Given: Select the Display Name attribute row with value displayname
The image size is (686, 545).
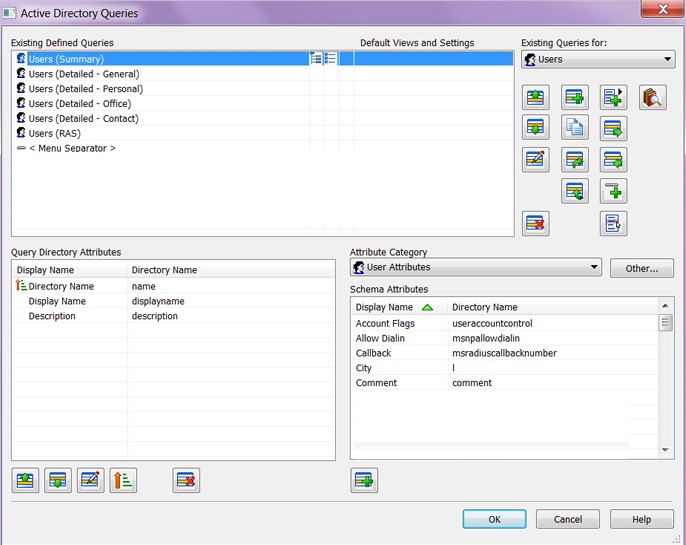Looking at the screenshot, I should pyautogui.click(x=174, y=301).
